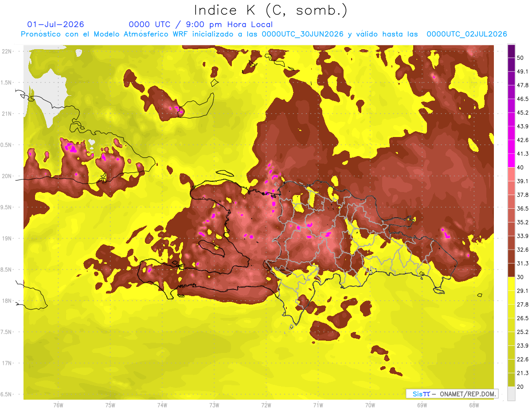Screen dimensions: 532x411
Task: Click the legend value '27.8'
Action: tap(523, 304)
